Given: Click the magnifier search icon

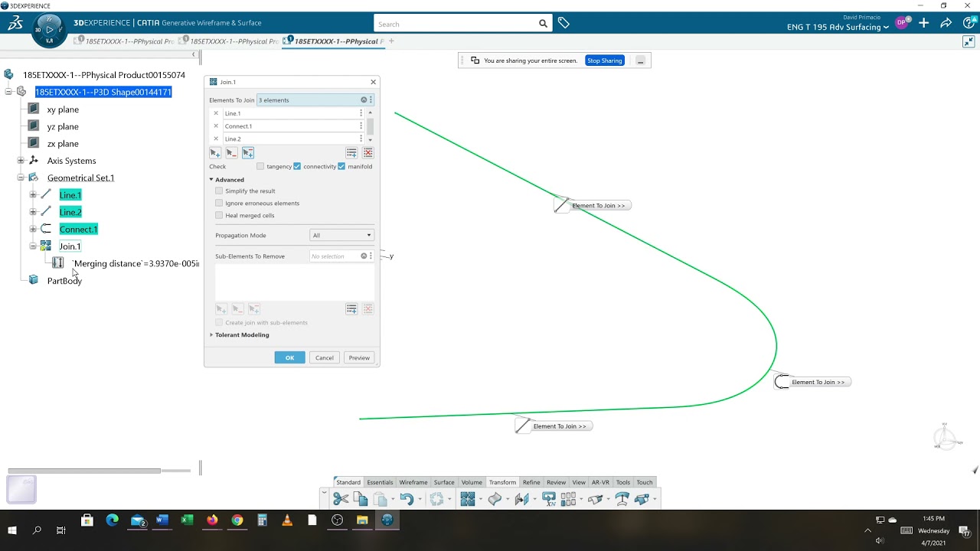Looking at the screenshot, I should tap(543, 24).
